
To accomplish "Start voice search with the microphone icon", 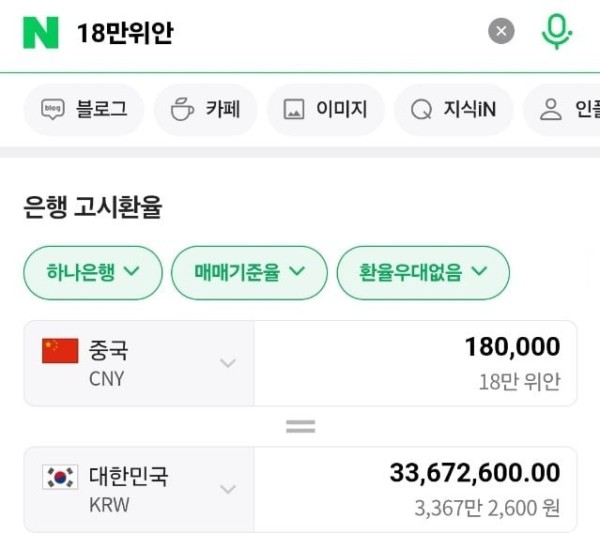I will (x=556, y=31).
